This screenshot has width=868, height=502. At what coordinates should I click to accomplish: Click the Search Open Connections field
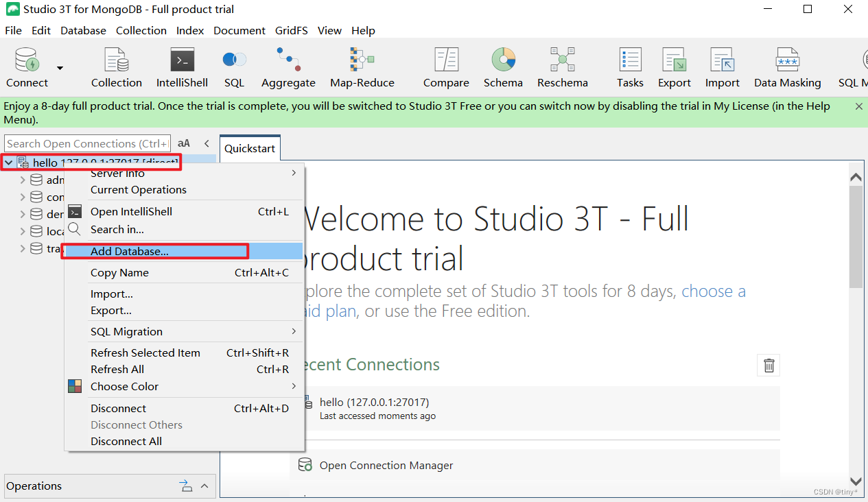(x=87, y=143)
